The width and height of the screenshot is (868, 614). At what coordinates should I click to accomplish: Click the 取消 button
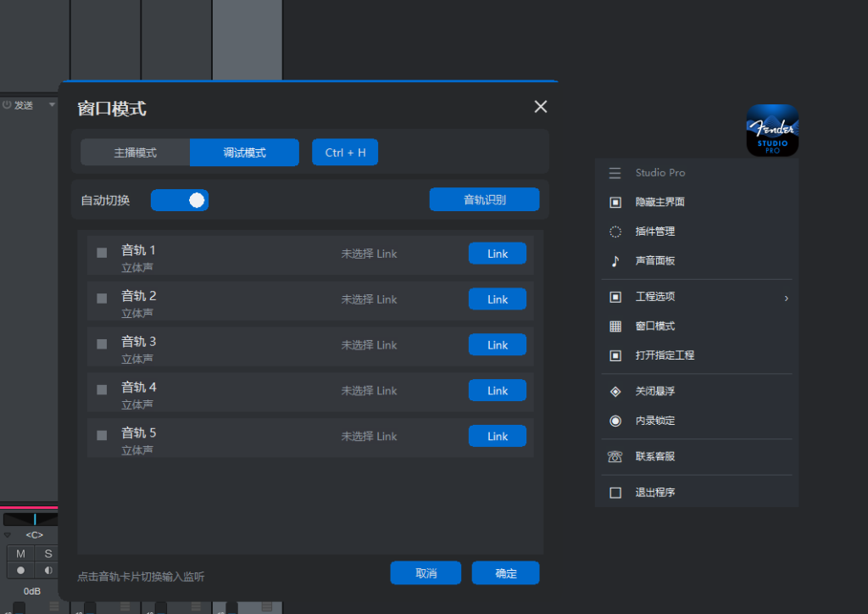coord(426,573)
